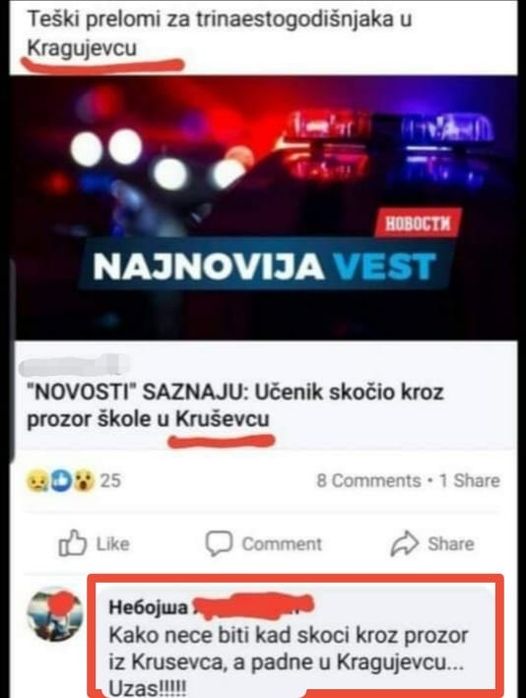Click the Share button label

451,544
